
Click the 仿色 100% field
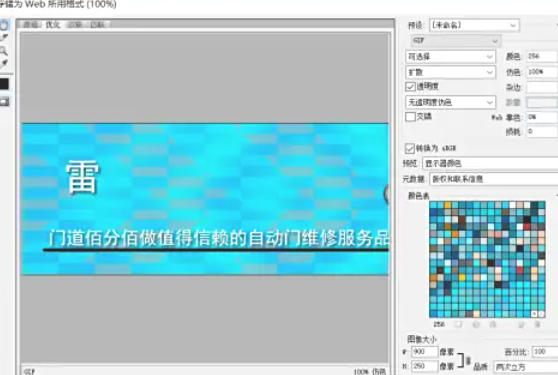point(542,72)
